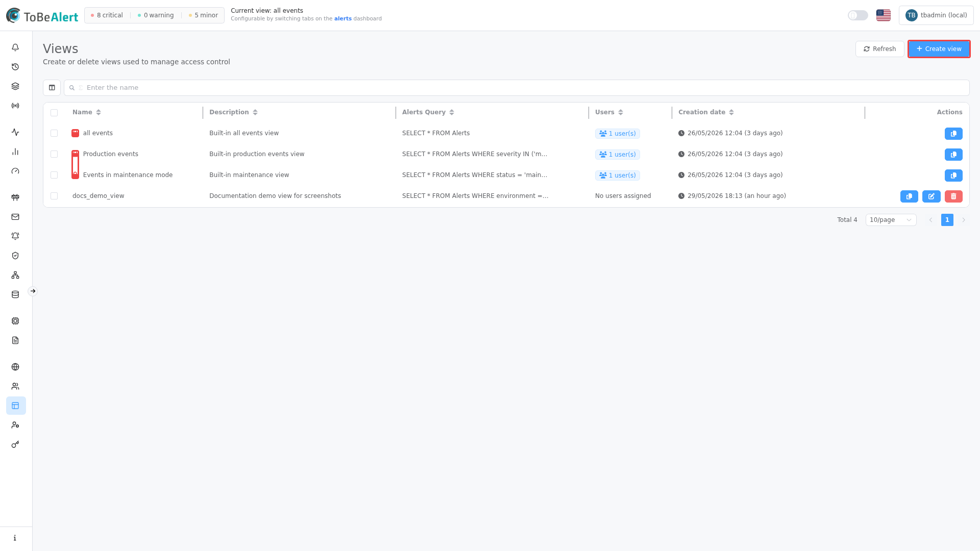
Task: Open the network hierarchy icon in sidebar
Action: click(15, 275)
